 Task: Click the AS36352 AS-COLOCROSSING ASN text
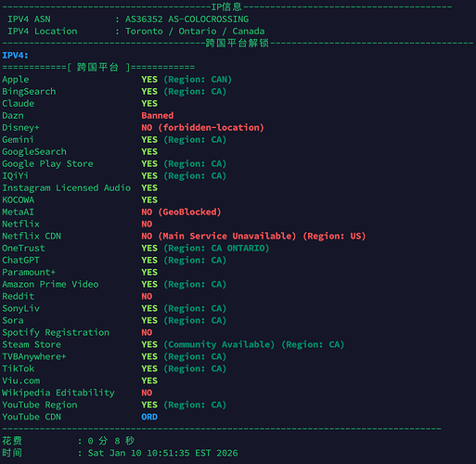point(187,19)
